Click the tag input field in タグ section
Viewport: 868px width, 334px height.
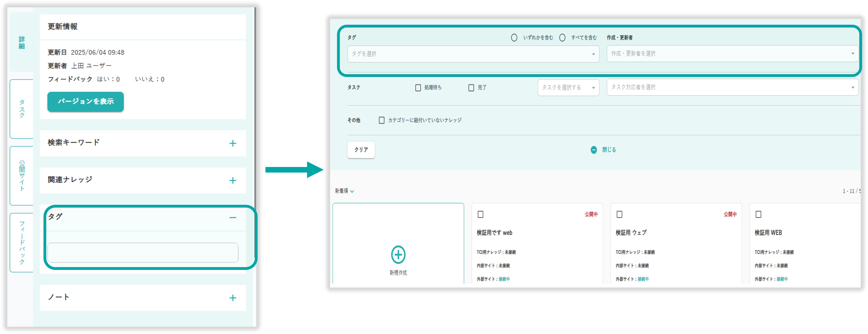point(143,253)
